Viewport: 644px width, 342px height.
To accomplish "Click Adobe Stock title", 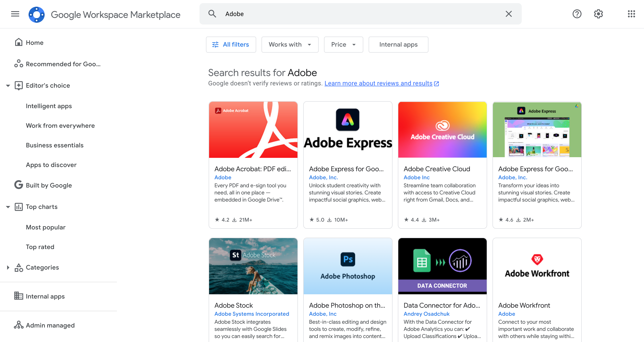I will click(x=233, y=305).
